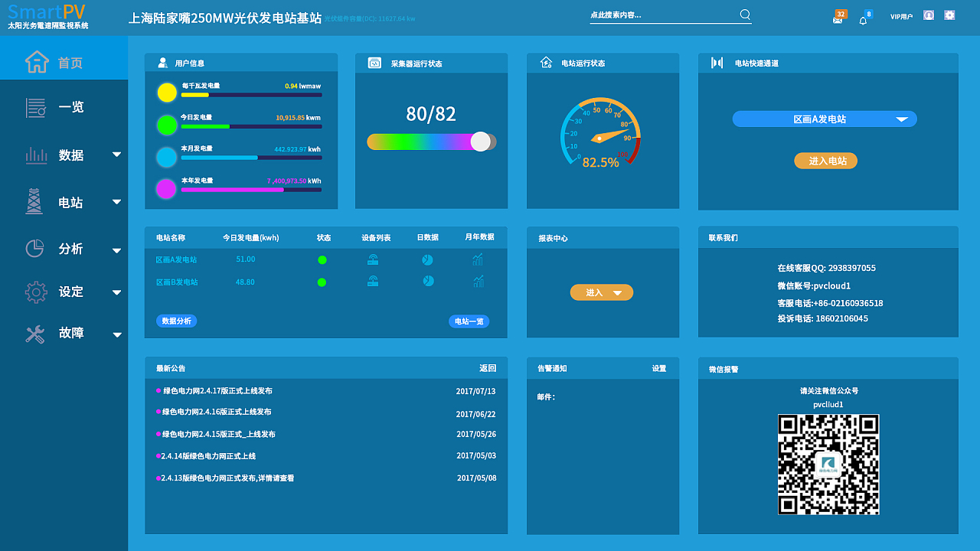Click the green 今日发电量 color circle
This screenshot has height=551, width=980.
pyautogui.click(x=167, y=125)
